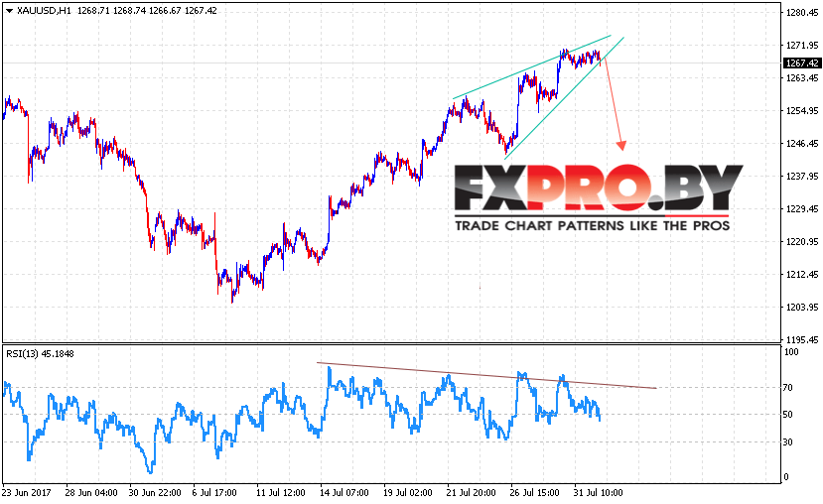This screenshot has height=504, width=823.
Task: Click the 30 Jun 22:00 time label
Action: tap(155, 493)
